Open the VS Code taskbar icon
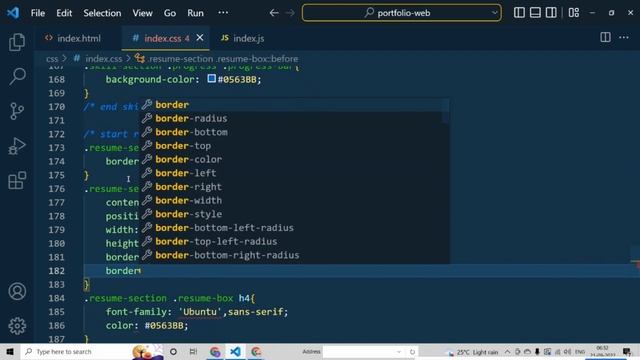This screenshot has height=360, width=640. pyautogui.click(x=235, y=351)
